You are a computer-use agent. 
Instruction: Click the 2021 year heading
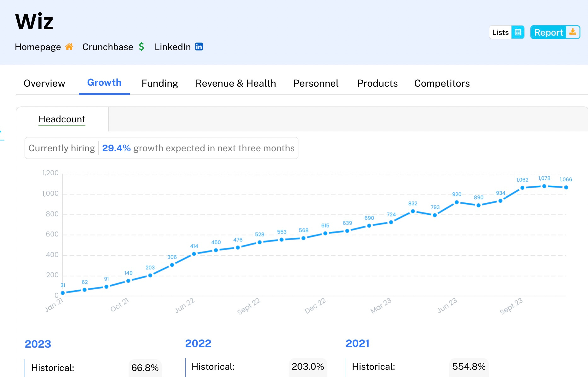[x=358, y=343]
